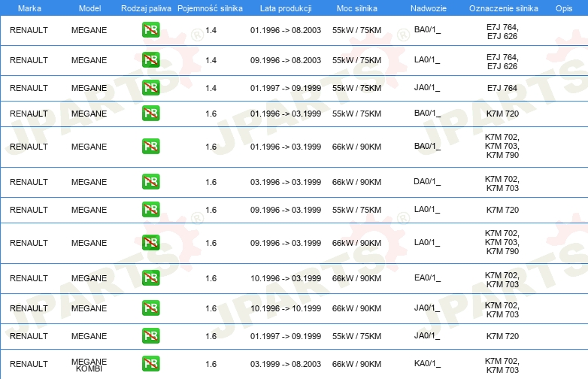
Task: Select the MEGANE KOMBI model cell
Action: (89, 365)
